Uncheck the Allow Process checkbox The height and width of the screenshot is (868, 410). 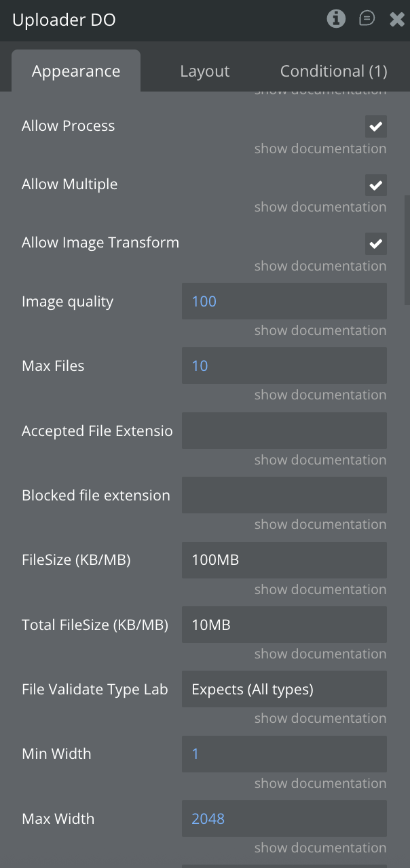(x=375, y=126)
